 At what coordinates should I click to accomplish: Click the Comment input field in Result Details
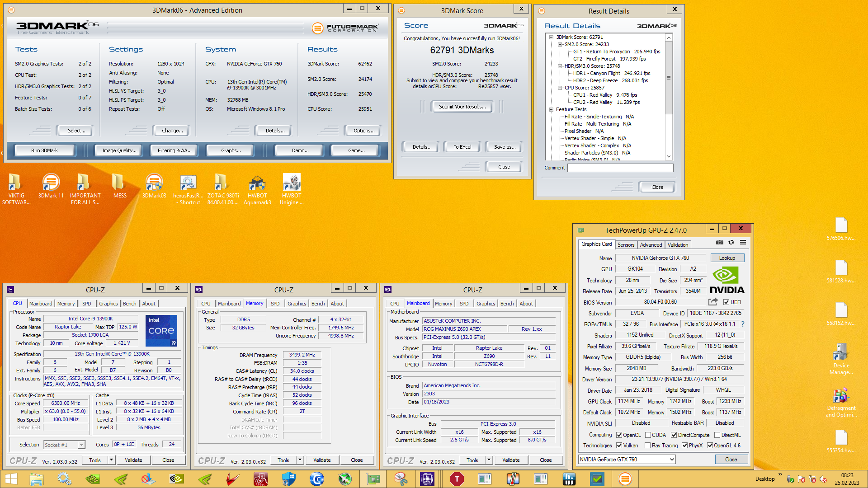620,168
